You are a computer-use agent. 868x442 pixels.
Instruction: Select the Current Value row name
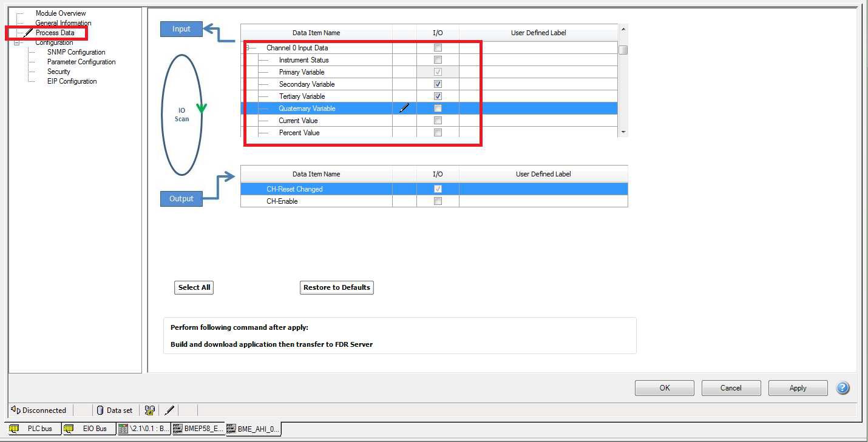click(x=299, y=121)
